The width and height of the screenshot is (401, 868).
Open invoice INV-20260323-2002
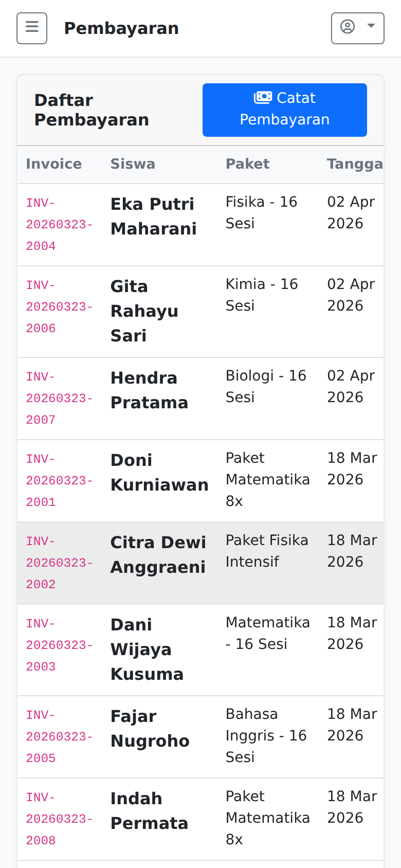tap(59, 563)
